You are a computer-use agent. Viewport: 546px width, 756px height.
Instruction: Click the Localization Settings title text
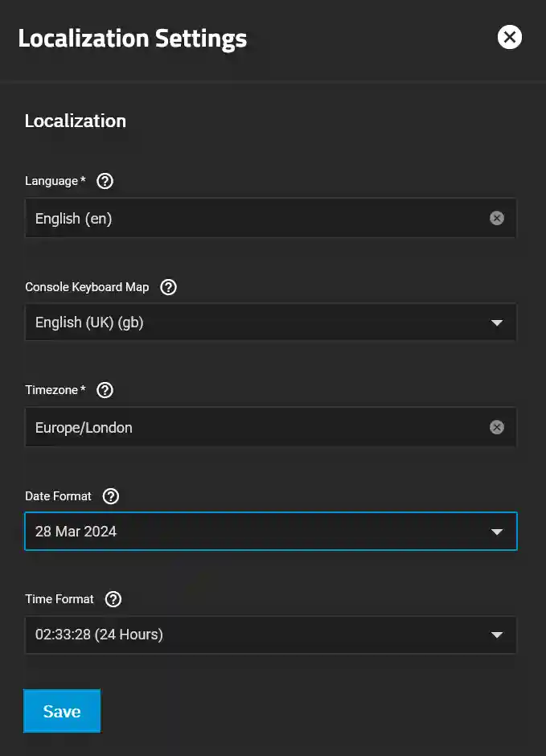pos(133,38)
